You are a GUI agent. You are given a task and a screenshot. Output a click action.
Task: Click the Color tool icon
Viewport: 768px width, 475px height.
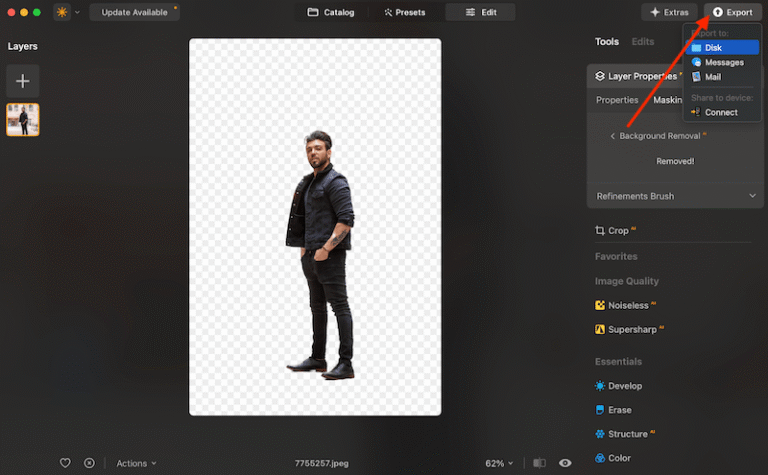click(600, 458)
